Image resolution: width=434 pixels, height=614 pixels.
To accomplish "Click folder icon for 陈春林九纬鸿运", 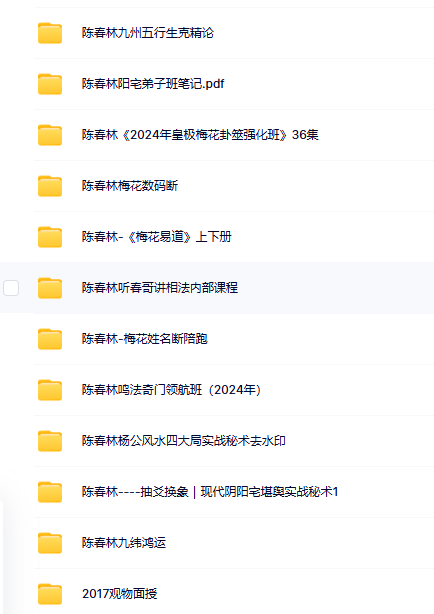I will point(50,543).
